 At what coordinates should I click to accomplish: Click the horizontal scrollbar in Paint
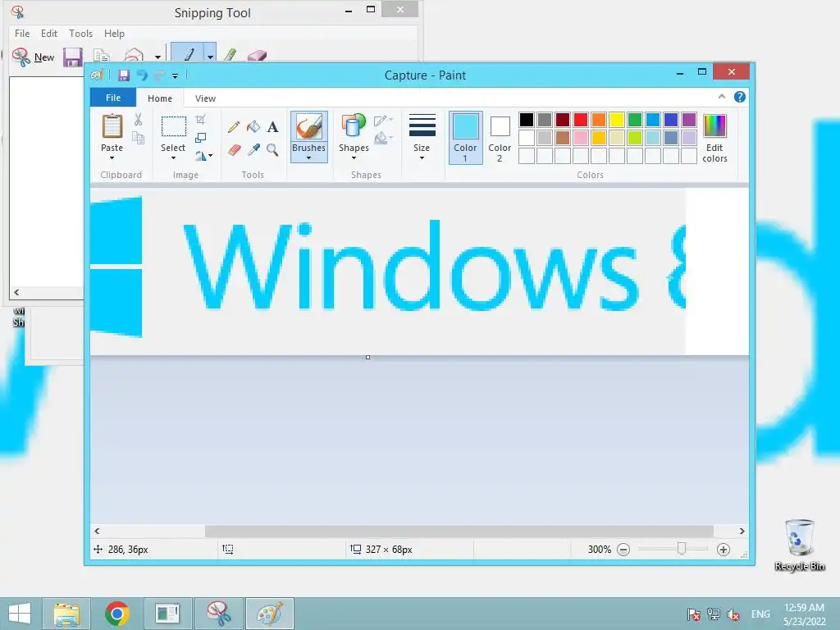[459, 531]
